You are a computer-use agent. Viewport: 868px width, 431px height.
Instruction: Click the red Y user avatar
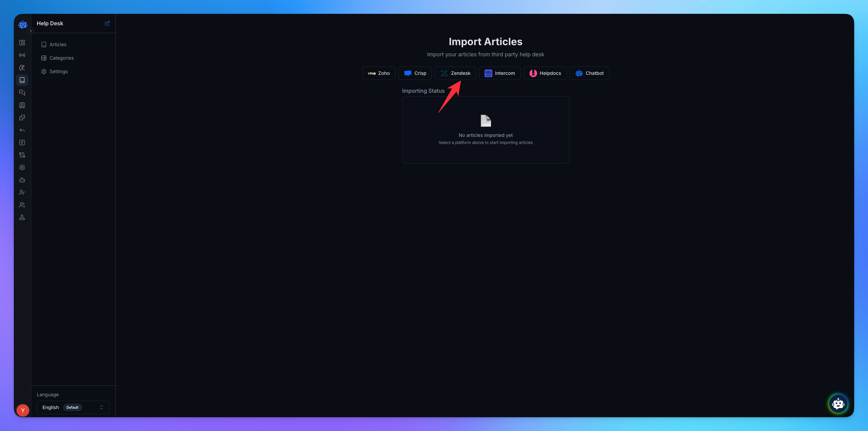pyautogui.click(x=23, y=410)
